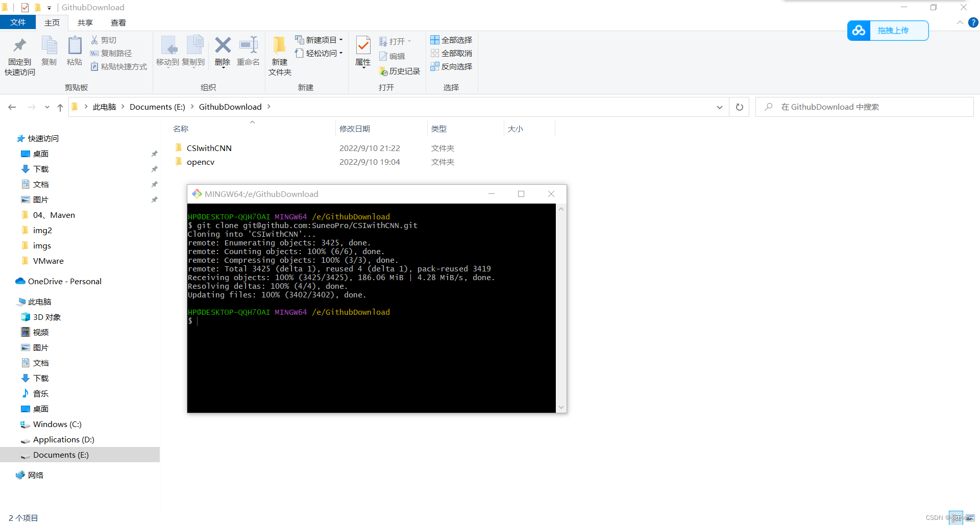The image size is (980, 525).
Task: Select Network (网络) in sidebar
Action: (36, 475)
